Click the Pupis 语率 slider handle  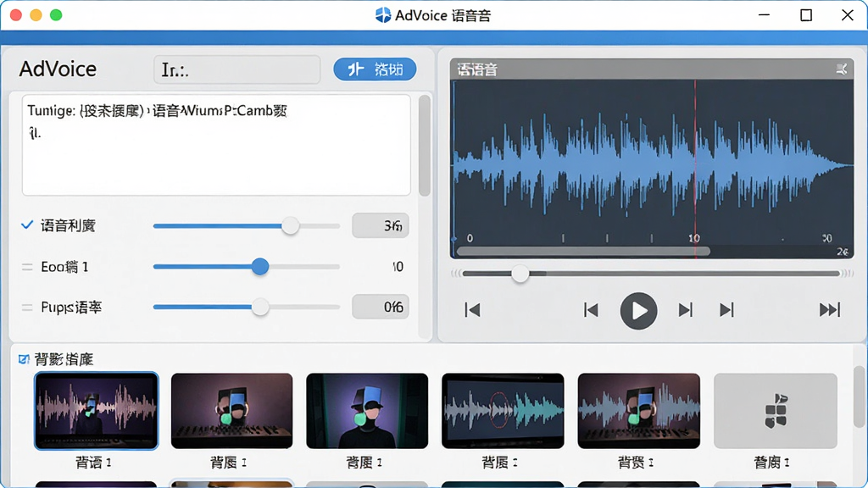[x=259, y=307]
